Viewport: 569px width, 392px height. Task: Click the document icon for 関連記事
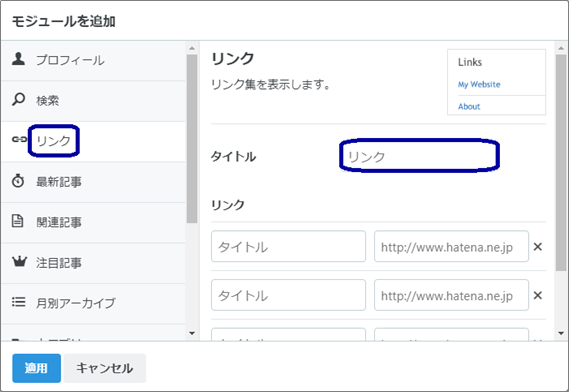tap(17, 221)
